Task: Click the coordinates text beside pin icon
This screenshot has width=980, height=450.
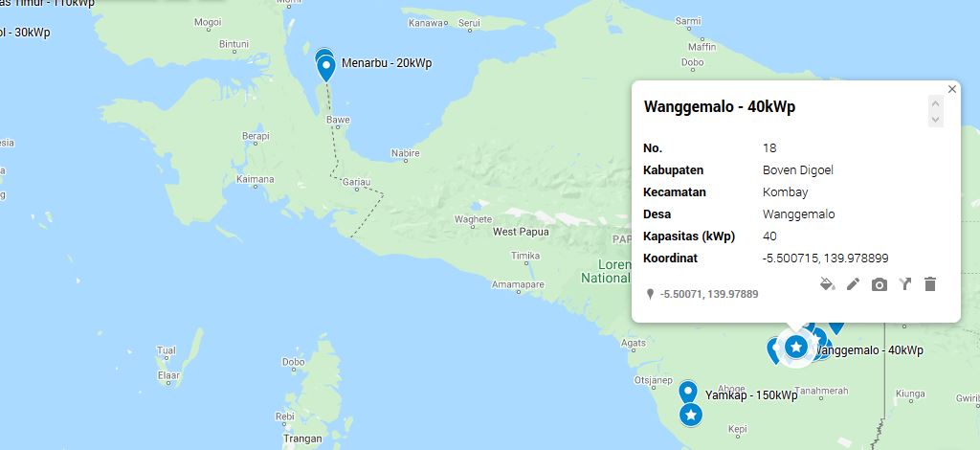Action: coord(709,294)
